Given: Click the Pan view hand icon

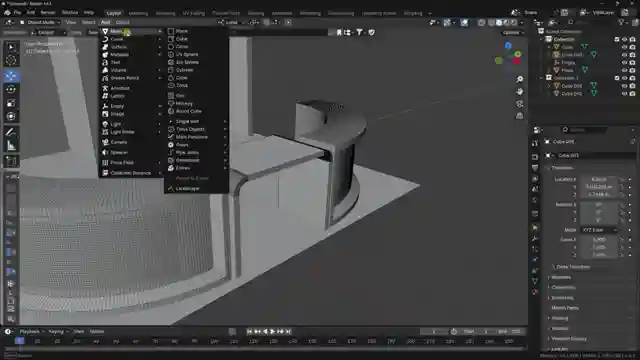Looking at the screenshot, I should pyautogui.click(x=519, y=92).
